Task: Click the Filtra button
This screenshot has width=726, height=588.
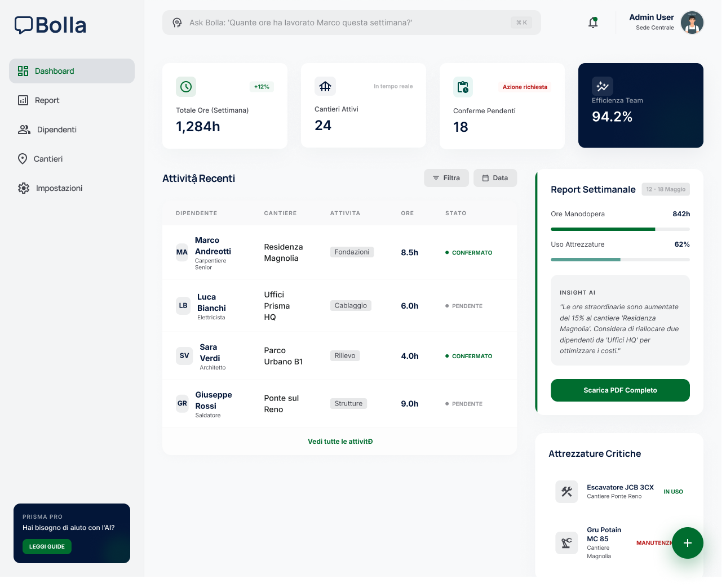Action: 446,178
